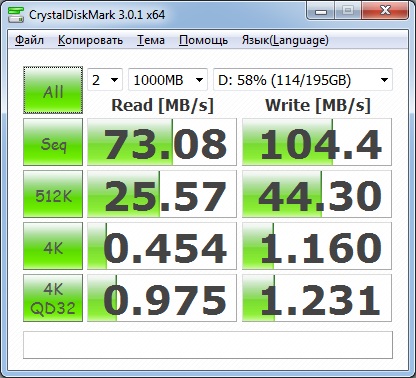This screenshot has width=416, height=378.
Task: Start the 4K random test
Action: click(x=53, y=246)
